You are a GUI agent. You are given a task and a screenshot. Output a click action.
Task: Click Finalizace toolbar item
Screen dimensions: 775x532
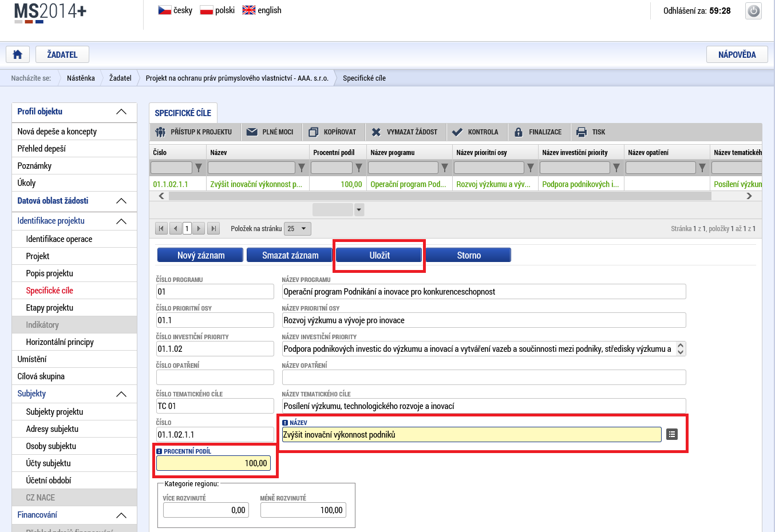pos(538,132)
